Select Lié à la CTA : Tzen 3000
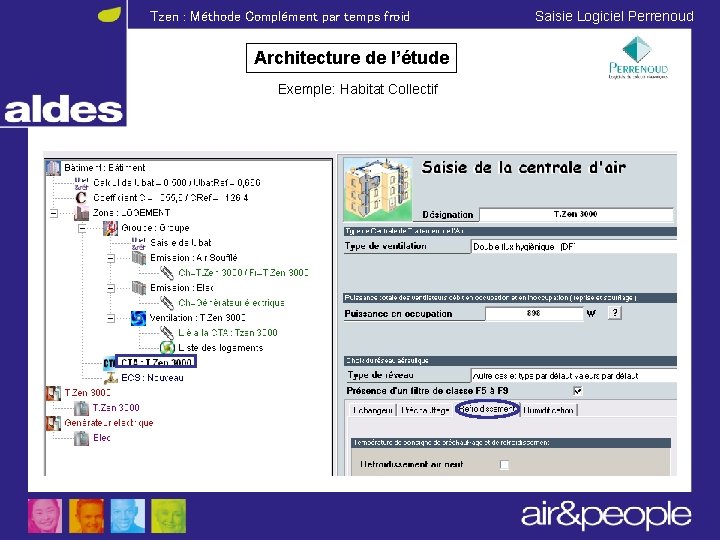Viewport: 720px width, 540px height. pos(228,332)
